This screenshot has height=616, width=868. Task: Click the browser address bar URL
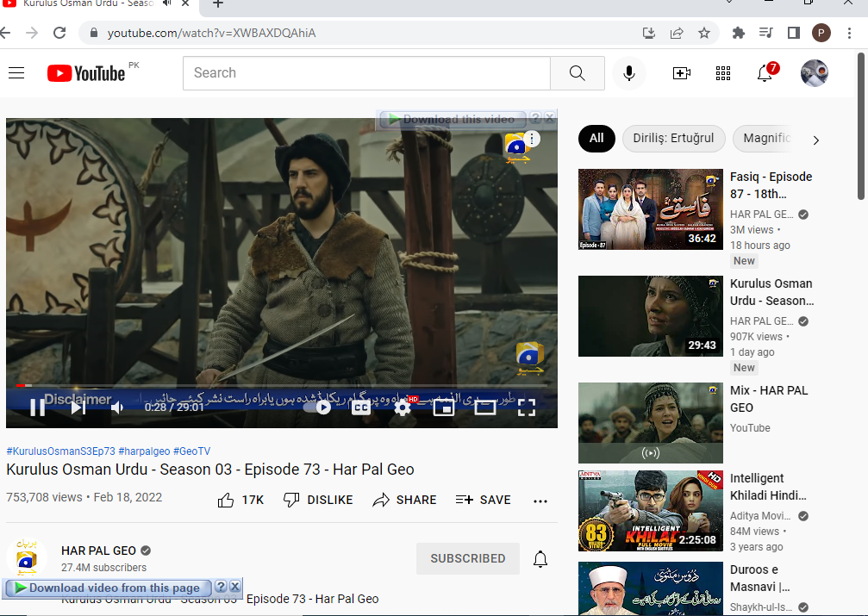coord(211,34)
